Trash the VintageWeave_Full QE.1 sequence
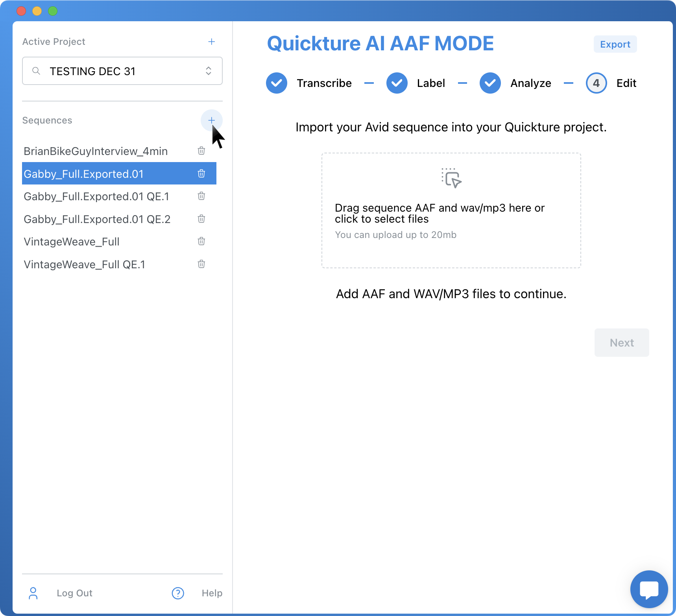This screenshot has width=676, height=616. [x=201, y=264]
